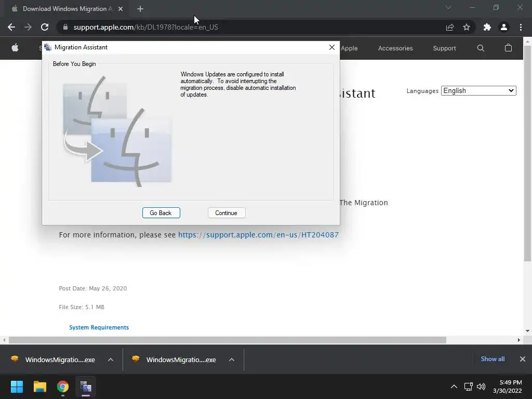Open first WindowsMigratio....exe download
This screenshot has width=532, height=399.
(60, 360)
